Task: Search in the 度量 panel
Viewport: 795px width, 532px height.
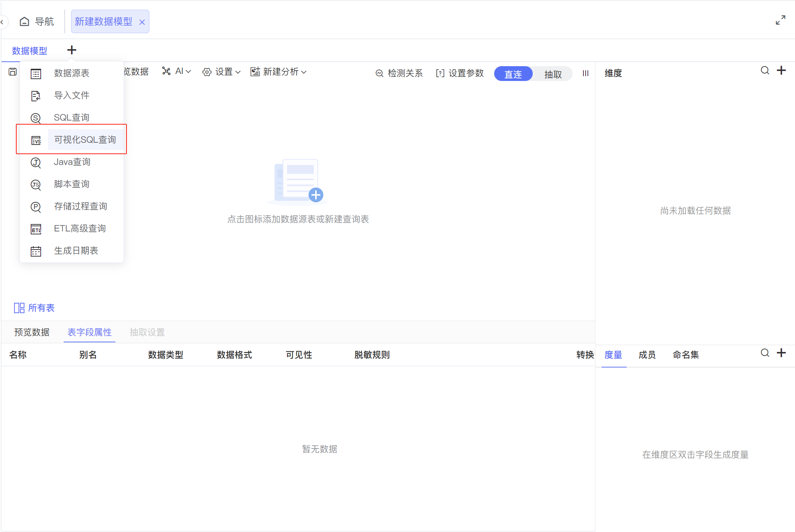Action: 765,353
